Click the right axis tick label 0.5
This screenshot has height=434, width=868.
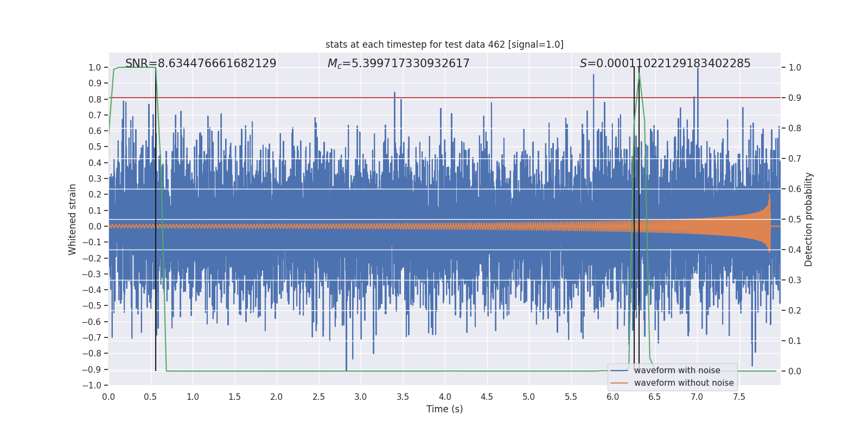point(795,220)
